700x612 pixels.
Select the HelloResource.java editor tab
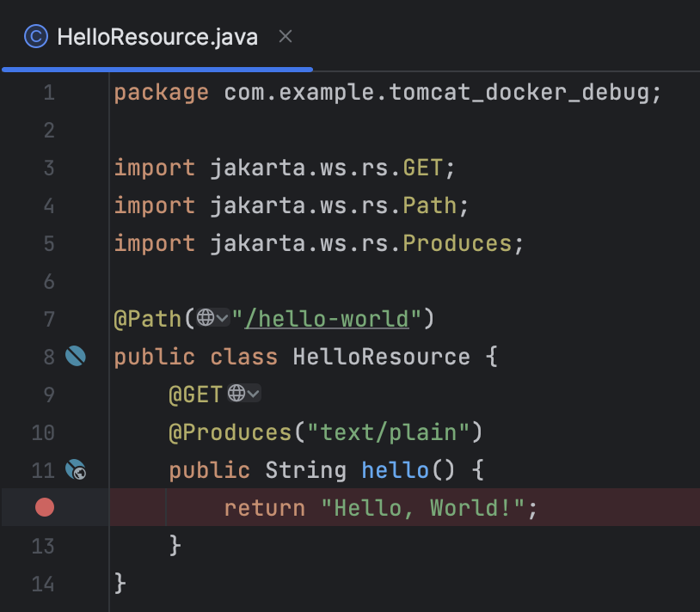point(155,36)
